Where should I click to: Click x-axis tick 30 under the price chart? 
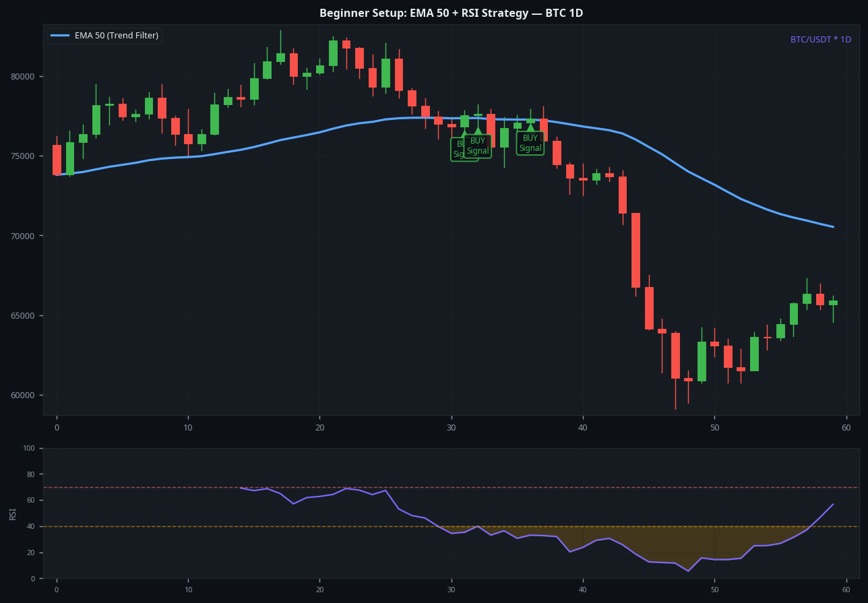(452, 427)
